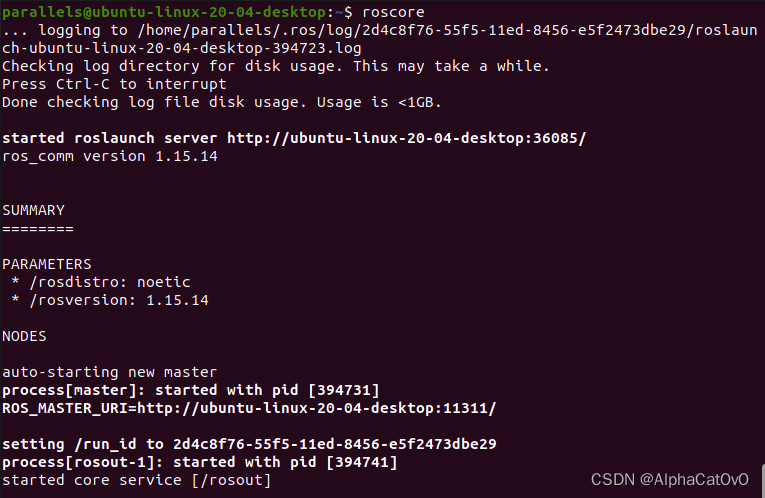Click the ROS_MASTER_URI address line
The image size is (765, 498).
click(249, 408)
